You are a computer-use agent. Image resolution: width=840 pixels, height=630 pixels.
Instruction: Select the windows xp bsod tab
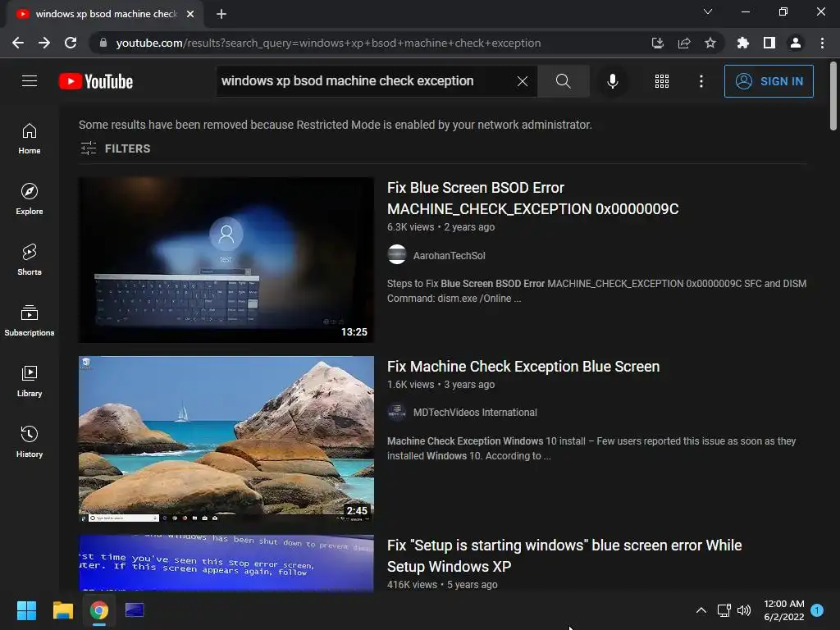coord(104,14)
